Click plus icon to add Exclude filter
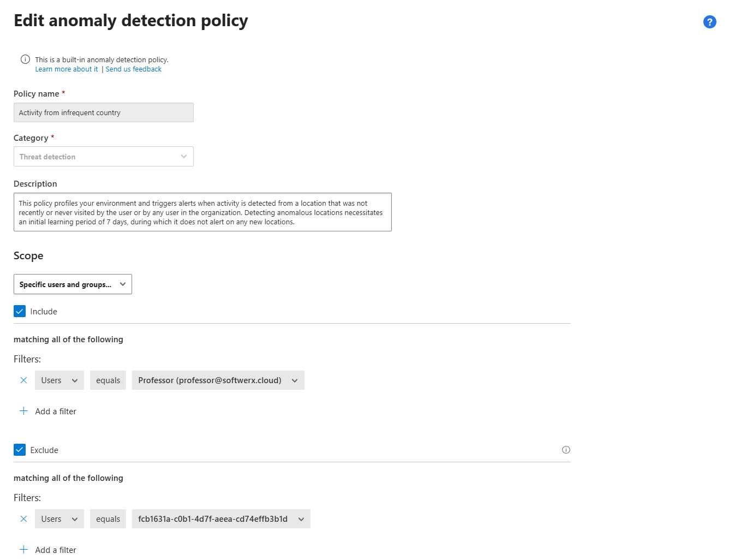Image resolution: width=741 pixels, height=560 pixels. click(x=23, y=550)
